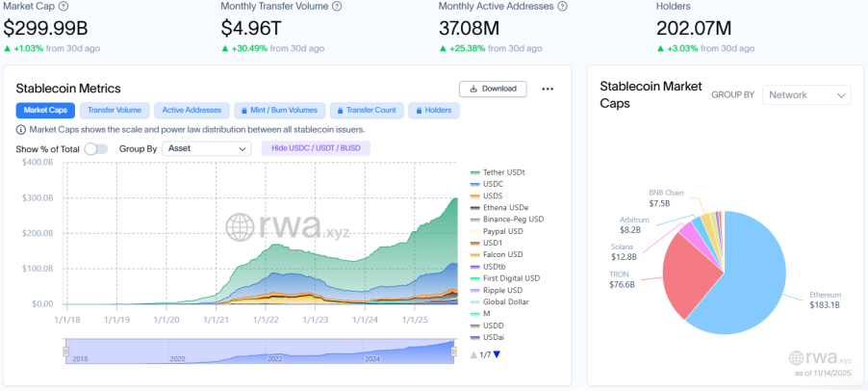Open the three-dot more options menu
The width and height of the screenshot is (868, 391).
(548, 89)
